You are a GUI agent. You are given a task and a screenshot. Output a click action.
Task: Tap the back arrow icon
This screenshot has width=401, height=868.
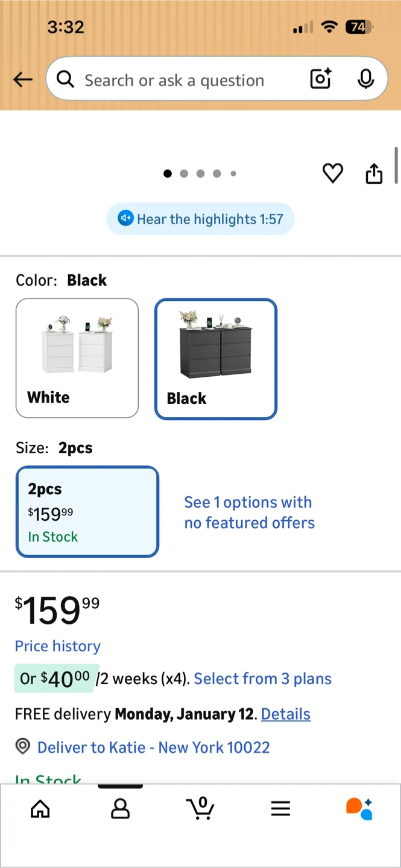click(x=23, y=80)
